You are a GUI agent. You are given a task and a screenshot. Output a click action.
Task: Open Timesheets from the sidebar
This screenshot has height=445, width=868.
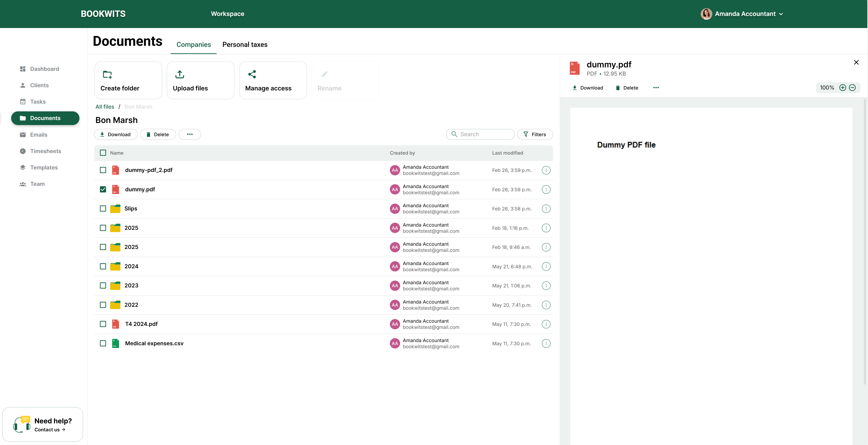[46, 151]
